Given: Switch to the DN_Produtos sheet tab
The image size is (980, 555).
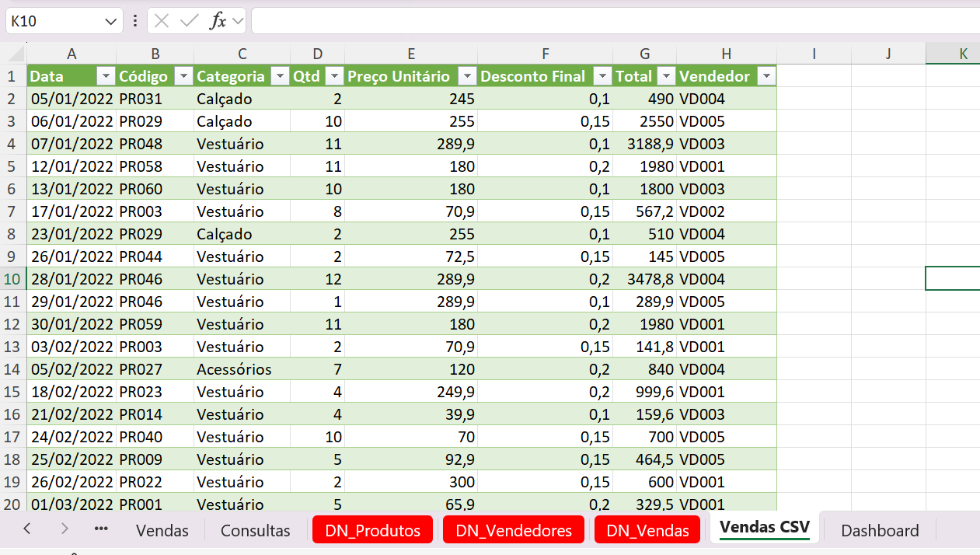Looking at the screenshot, I should pos(373,530).
